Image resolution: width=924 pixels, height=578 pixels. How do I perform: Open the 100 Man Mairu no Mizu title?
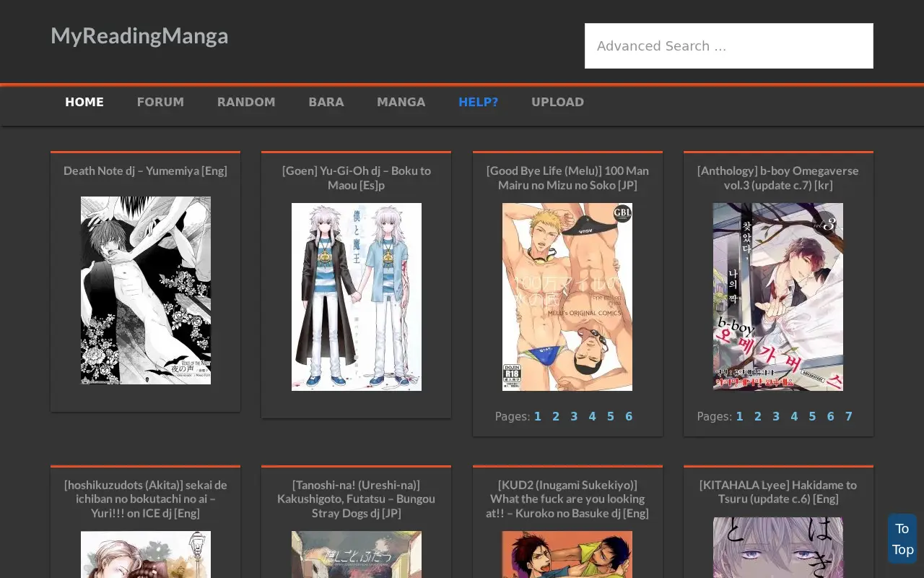point(567,178)
